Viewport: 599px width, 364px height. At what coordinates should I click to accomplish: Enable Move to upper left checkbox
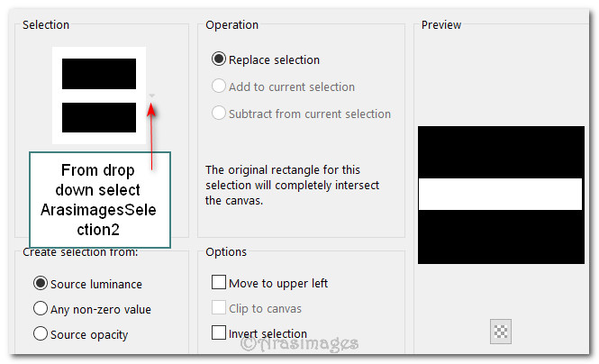pyautogui.click(x=219, y=283)
